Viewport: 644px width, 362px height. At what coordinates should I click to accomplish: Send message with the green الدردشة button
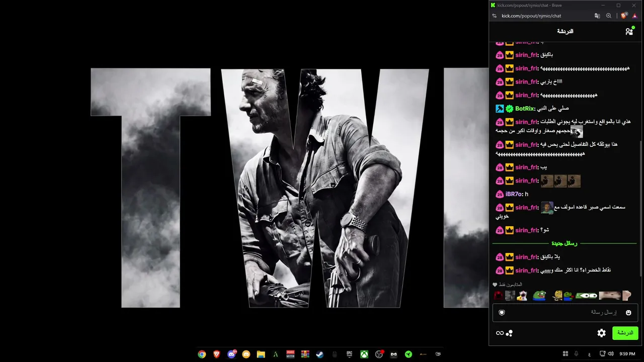(x=625, y=333)
